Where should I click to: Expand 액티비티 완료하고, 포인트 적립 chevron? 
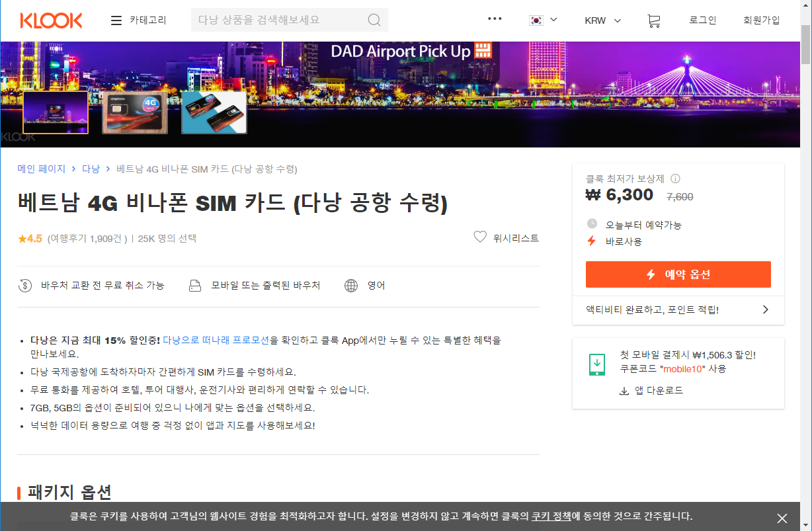[765, 309]
